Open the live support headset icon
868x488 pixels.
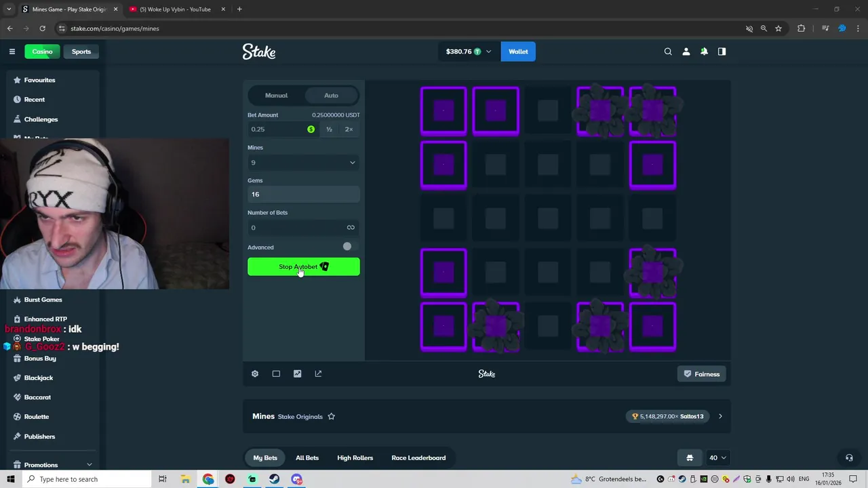point(849,457)
